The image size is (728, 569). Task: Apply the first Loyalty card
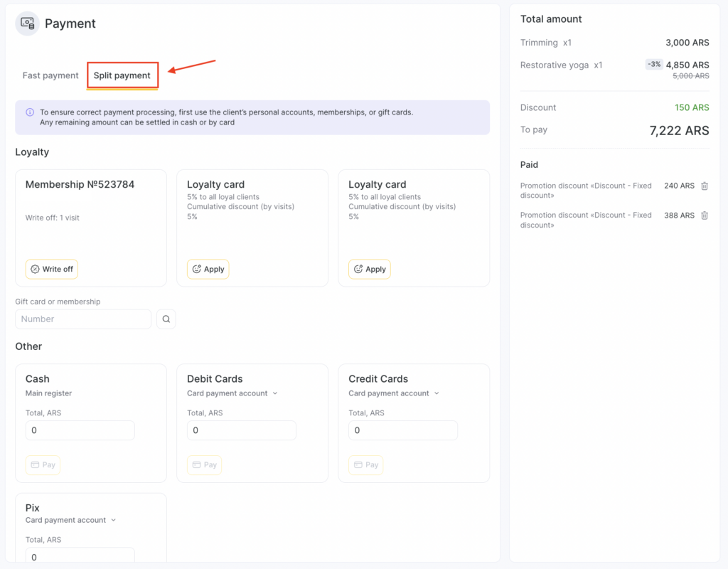coord(208,270)
